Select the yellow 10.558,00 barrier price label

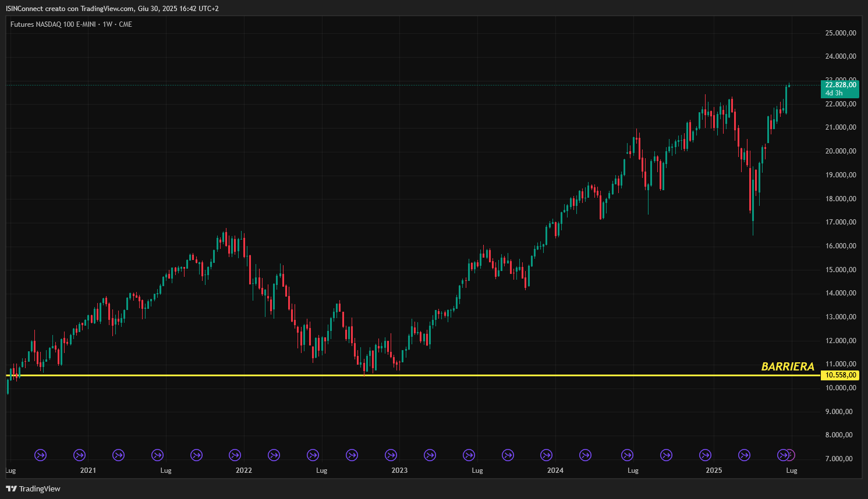(841, 375)
